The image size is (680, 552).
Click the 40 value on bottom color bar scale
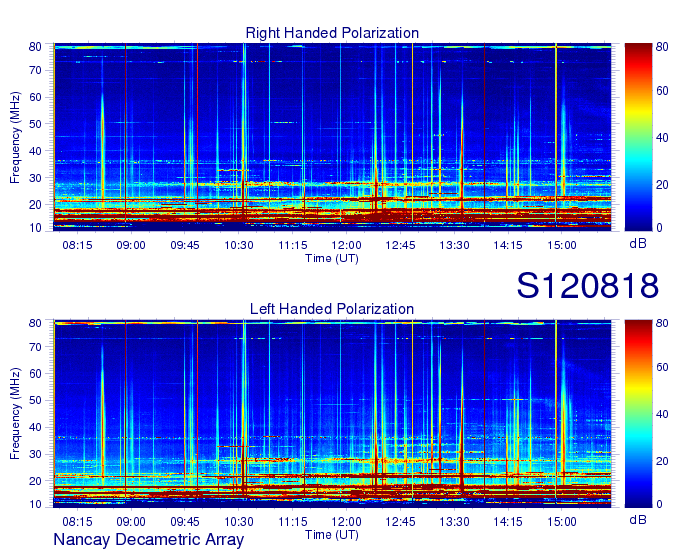[x=662, y=414]
